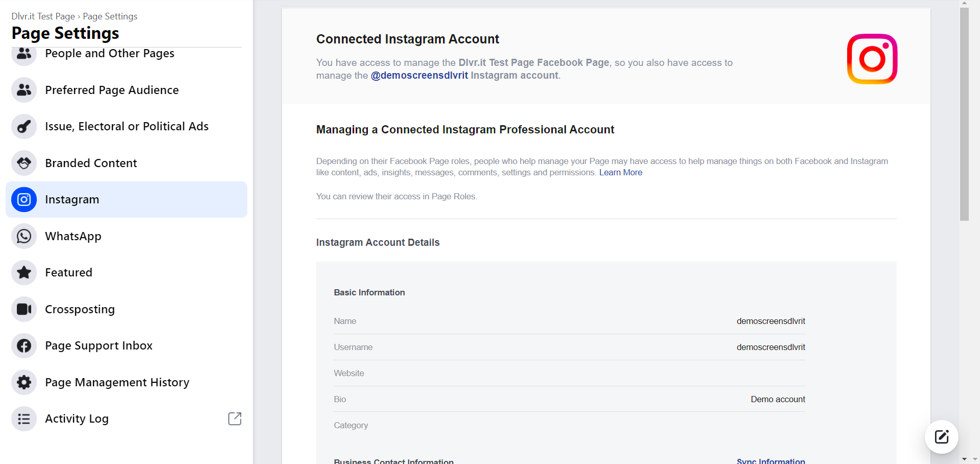Viewport: 980px width, 464px height.
Task: Go to Crossposting settings
Action: tap(126, 309)
